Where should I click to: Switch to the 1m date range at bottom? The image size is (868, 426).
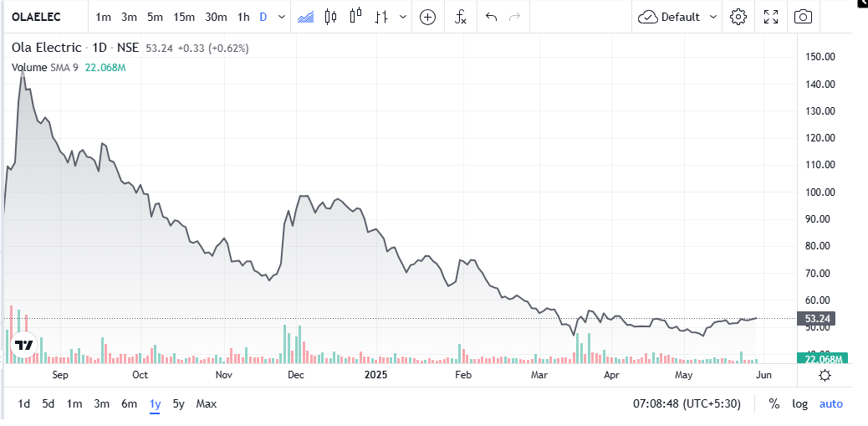[x=74, y=404]
